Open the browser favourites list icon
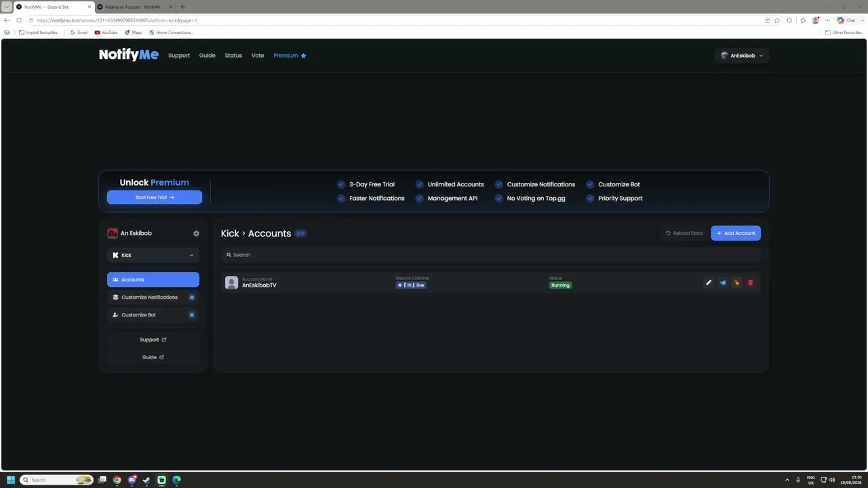 click(803, 20)
